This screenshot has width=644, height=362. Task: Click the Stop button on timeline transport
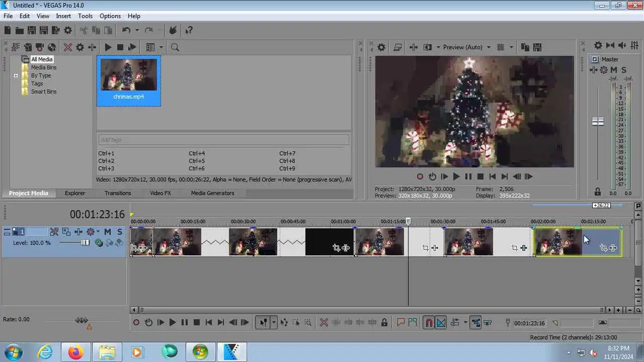(197, 323)
